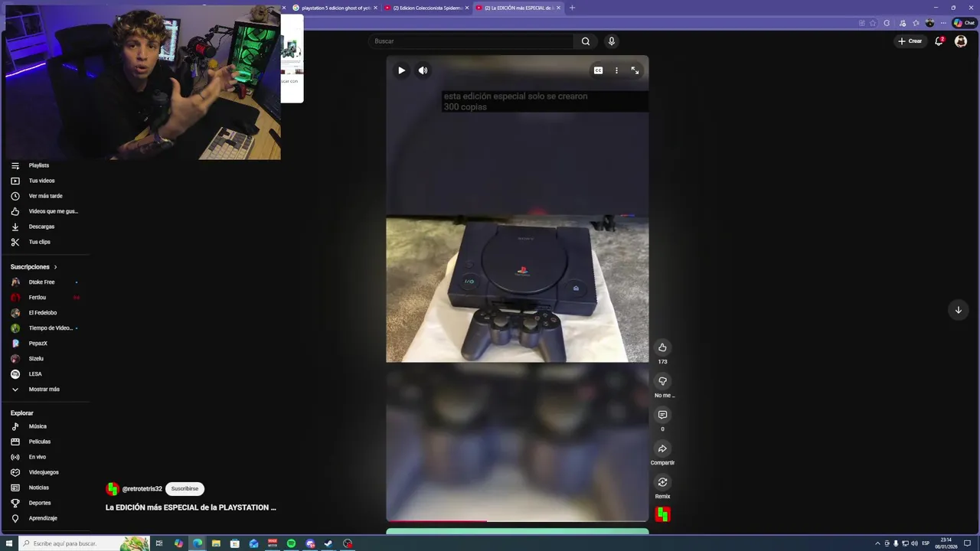
Task: Open Steam from taskbar
Action: 328,543
